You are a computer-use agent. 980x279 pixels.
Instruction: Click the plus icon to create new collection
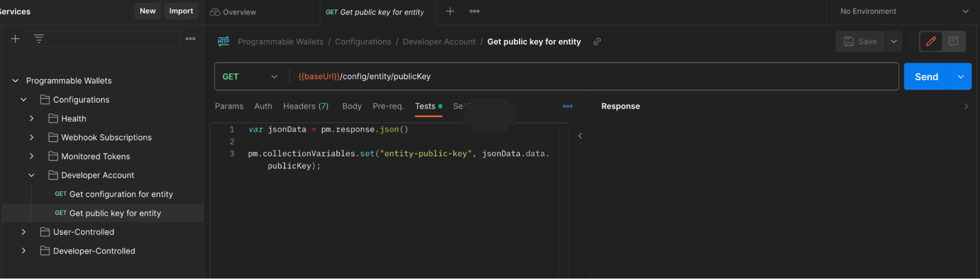15,39
